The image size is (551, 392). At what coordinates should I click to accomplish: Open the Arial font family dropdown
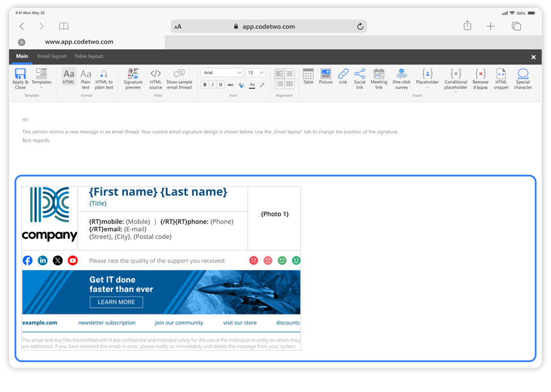point(222,72)
